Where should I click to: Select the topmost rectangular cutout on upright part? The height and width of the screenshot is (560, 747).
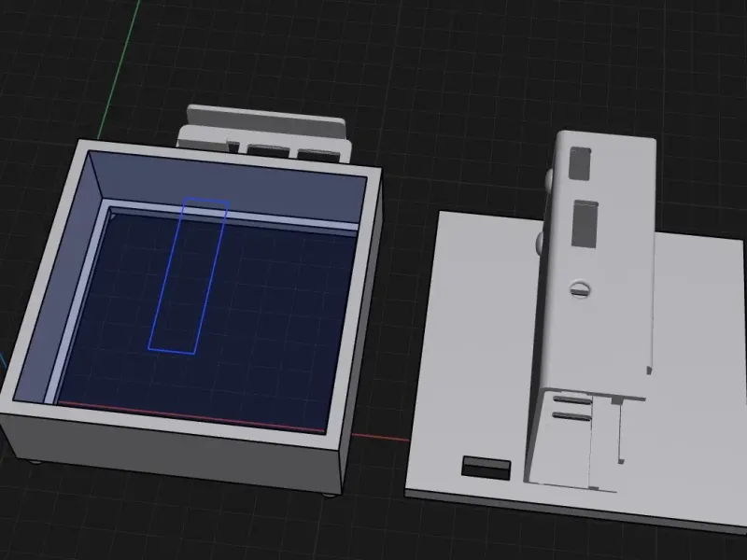tap(580, 164)
